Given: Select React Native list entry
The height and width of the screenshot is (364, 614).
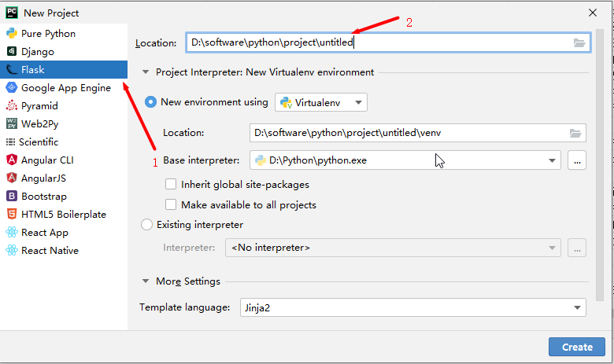Looking at the screenshot, I should pos(50,251).
